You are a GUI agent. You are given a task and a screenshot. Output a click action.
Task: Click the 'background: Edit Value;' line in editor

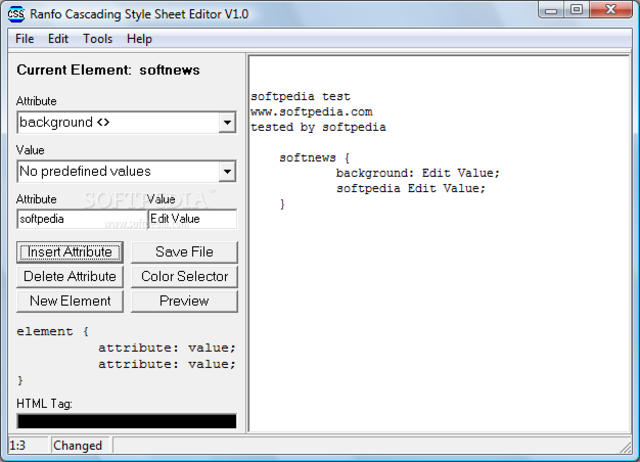click(418, 173)
